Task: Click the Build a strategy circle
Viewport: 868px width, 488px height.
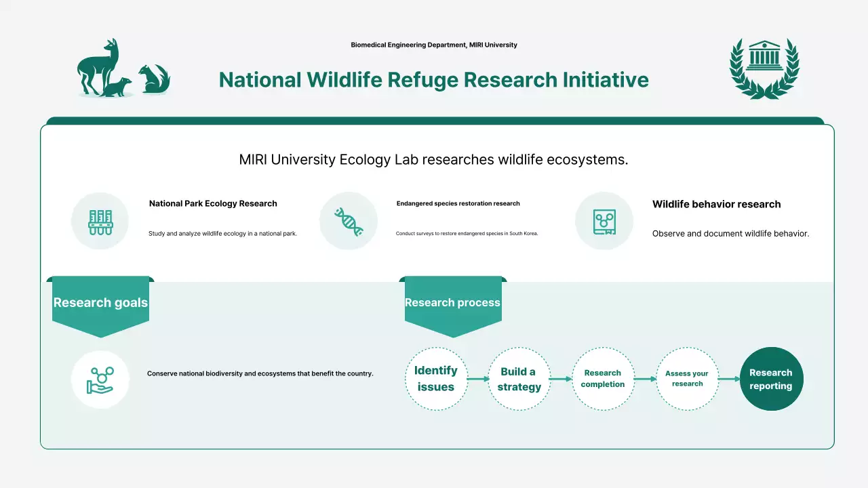Action: [519, 379]
